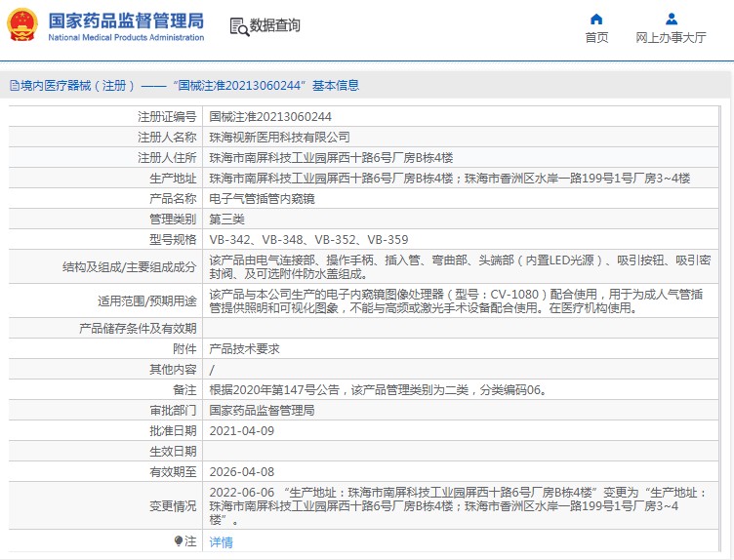Click the bullet icon beside 注
The image size is (734, 560).
(178, 540)
